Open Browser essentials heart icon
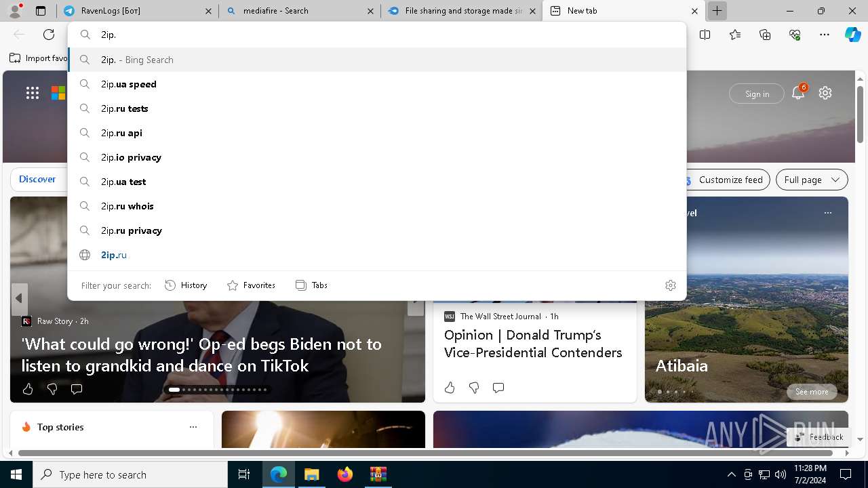Viewport: 868px width, 488px height. 795,35
